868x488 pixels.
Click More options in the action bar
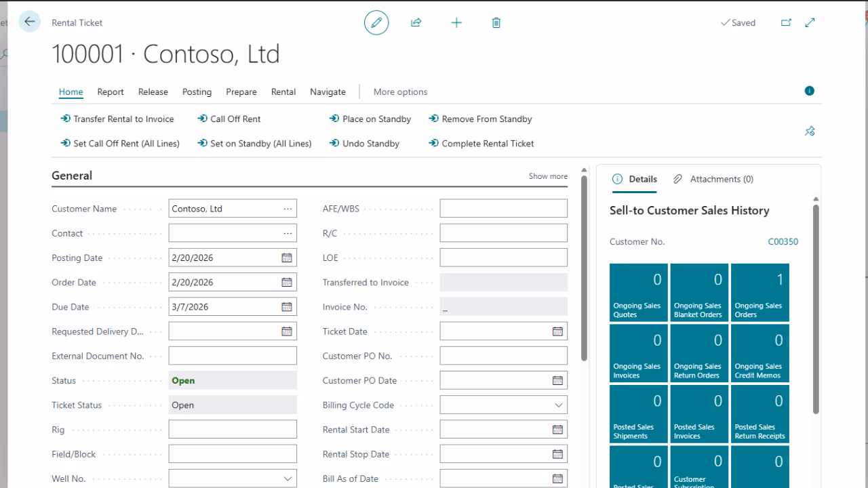[x=400, y=92]
